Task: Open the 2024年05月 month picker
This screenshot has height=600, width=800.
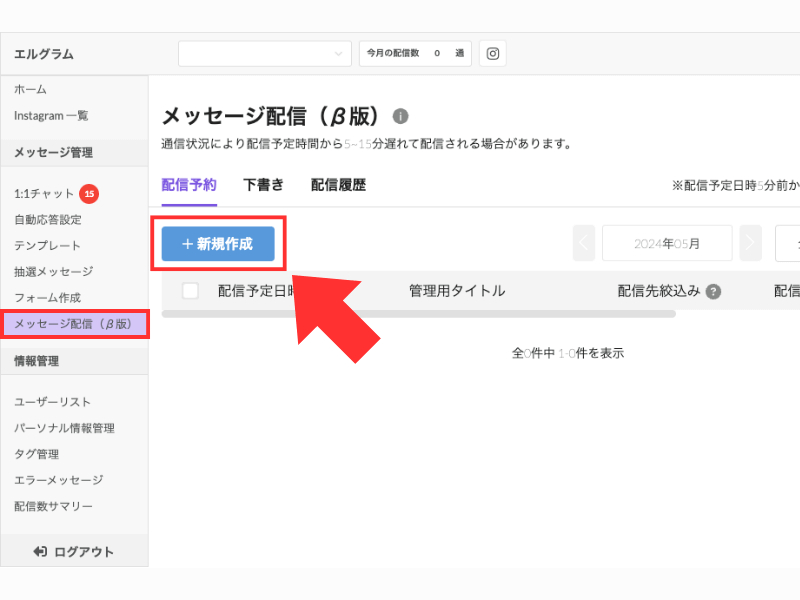Action: [x=667, y=243]
